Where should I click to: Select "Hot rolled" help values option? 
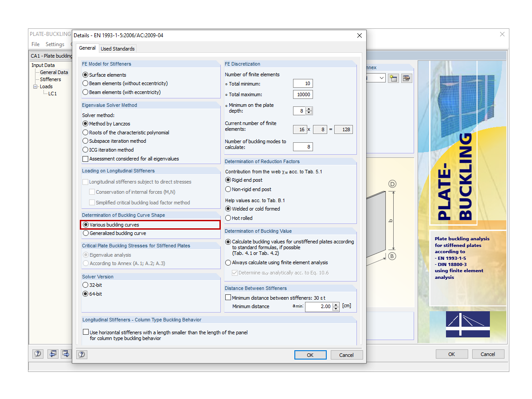[x=228, y=218]
